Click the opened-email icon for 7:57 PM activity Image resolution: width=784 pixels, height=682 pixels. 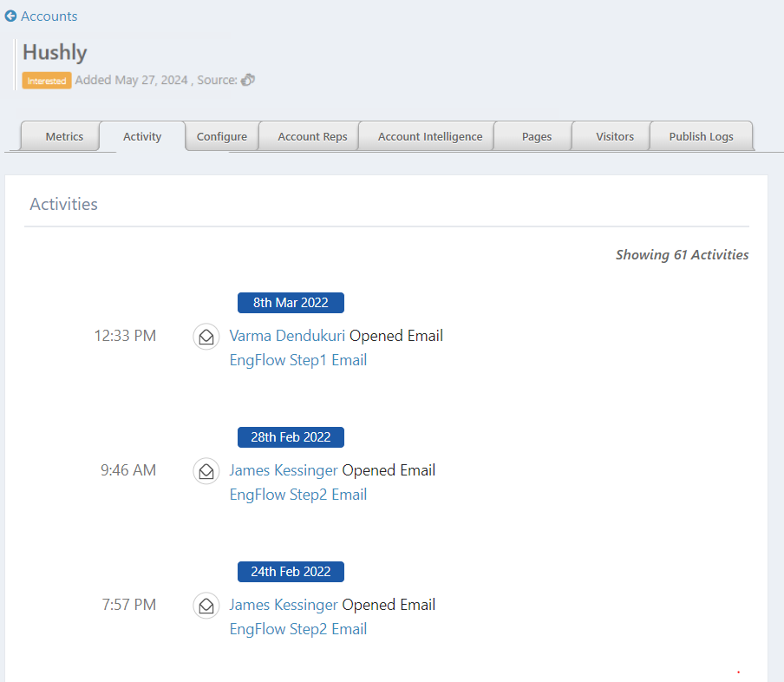206,606
